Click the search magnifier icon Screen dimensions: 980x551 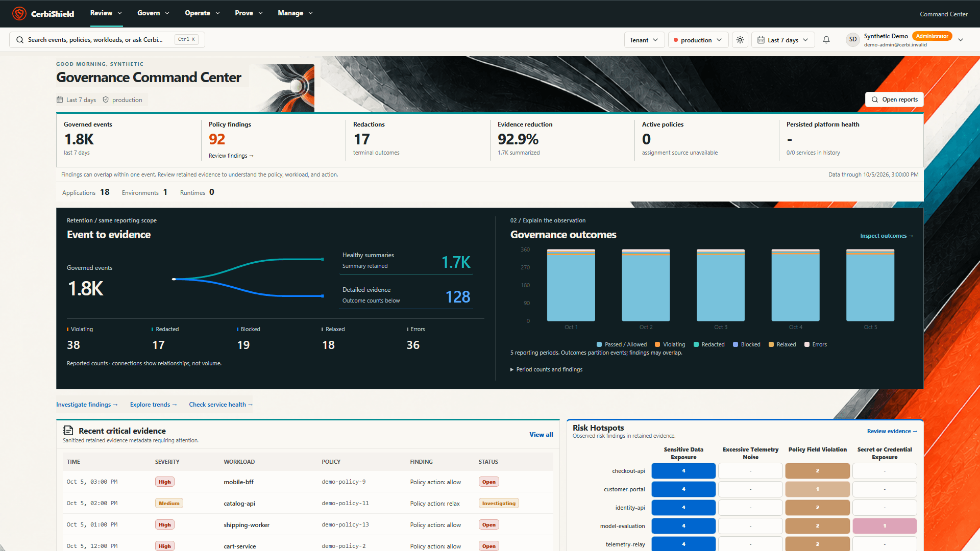point(20,40)
